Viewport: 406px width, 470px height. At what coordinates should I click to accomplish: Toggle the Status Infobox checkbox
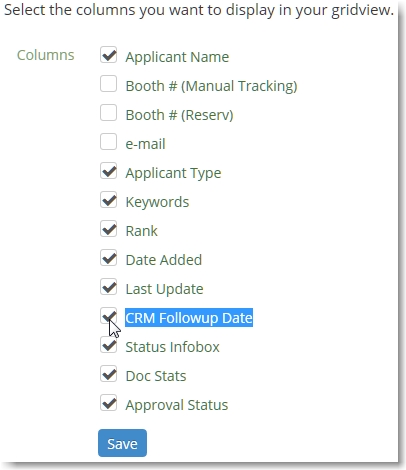point(108,345)
